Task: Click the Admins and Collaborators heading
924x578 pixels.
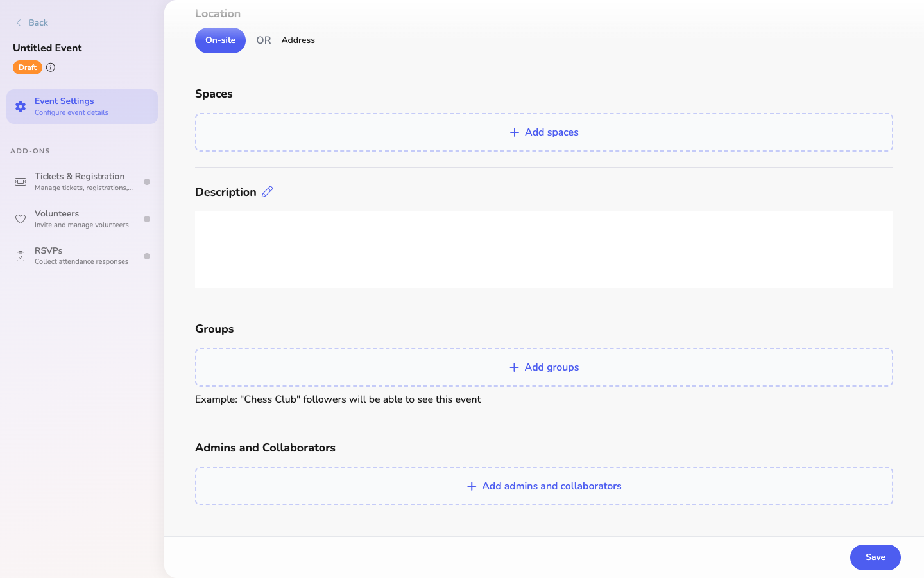Action: tap(265, 448)
